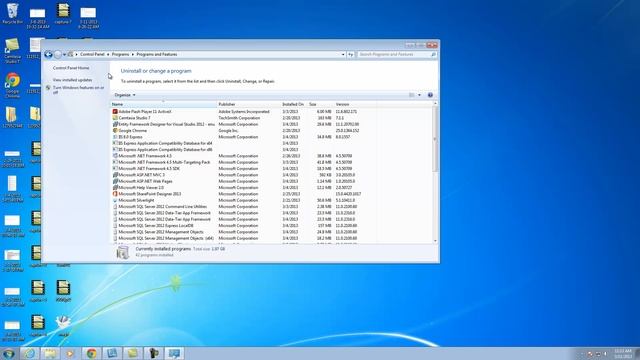The width and height of the screenshot is (640, 360).
Task: Open Control Panel Home link
Action: [71, 68]
